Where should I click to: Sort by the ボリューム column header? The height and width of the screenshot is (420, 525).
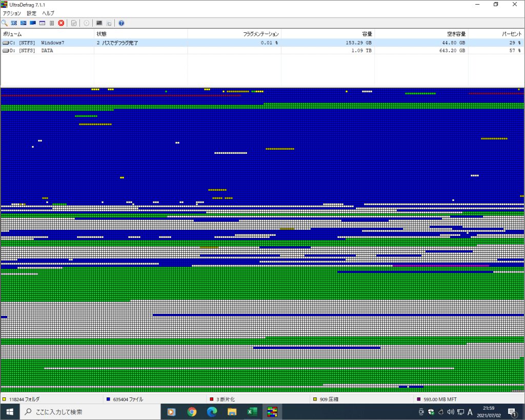(47, 34)
